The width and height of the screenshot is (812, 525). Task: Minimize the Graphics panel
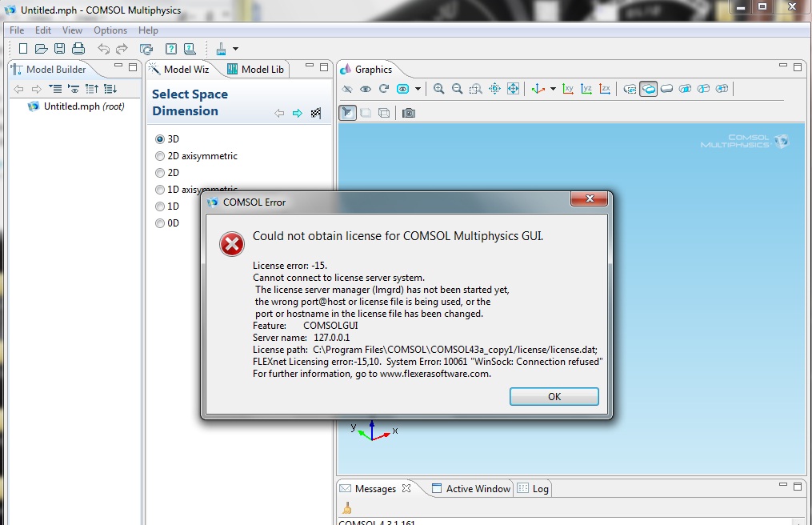coord(783,66)
